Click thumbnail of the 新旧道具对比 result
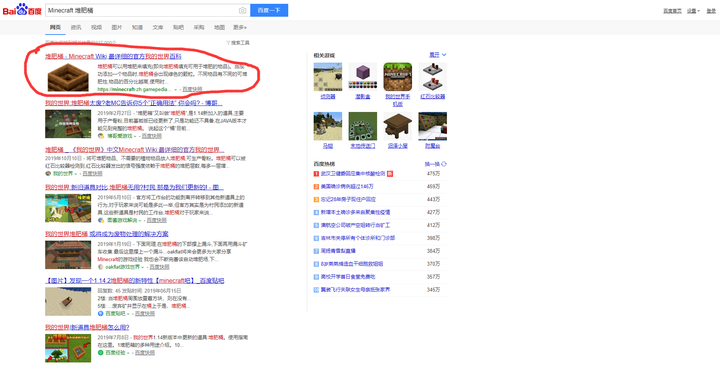720x367 pixels. pyautogui.click(x=68, y=208)
